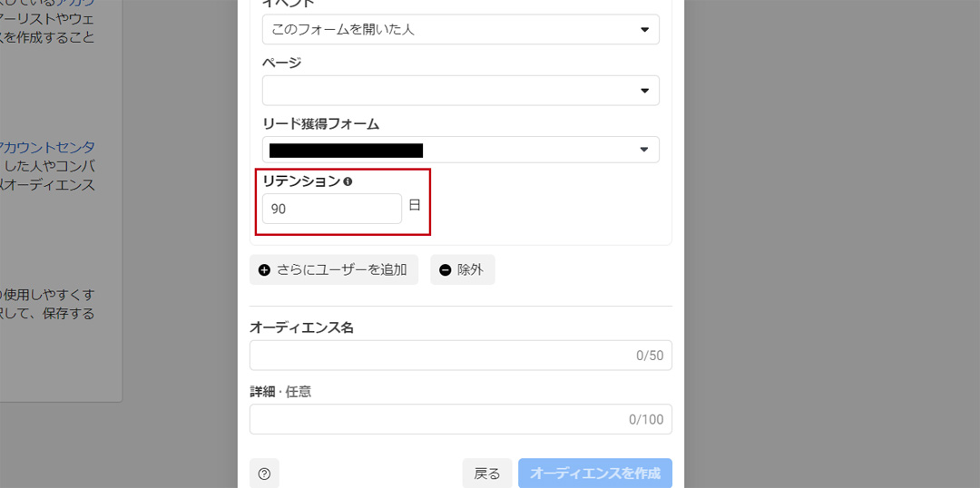The height and width of the screenshot is (488, 980).
Task: Click the 0/50 character counter in オーディエンス名
Action: 650,356
